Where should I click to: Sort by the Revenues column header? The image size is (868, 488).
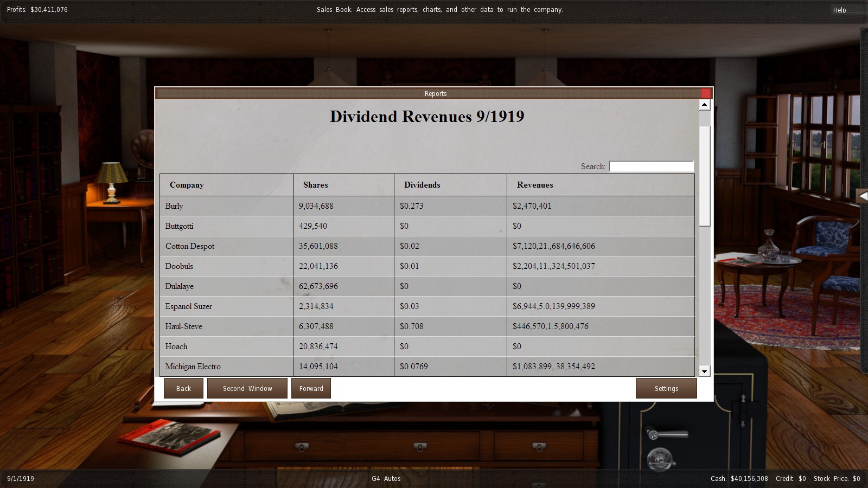(x=534, y=185)
